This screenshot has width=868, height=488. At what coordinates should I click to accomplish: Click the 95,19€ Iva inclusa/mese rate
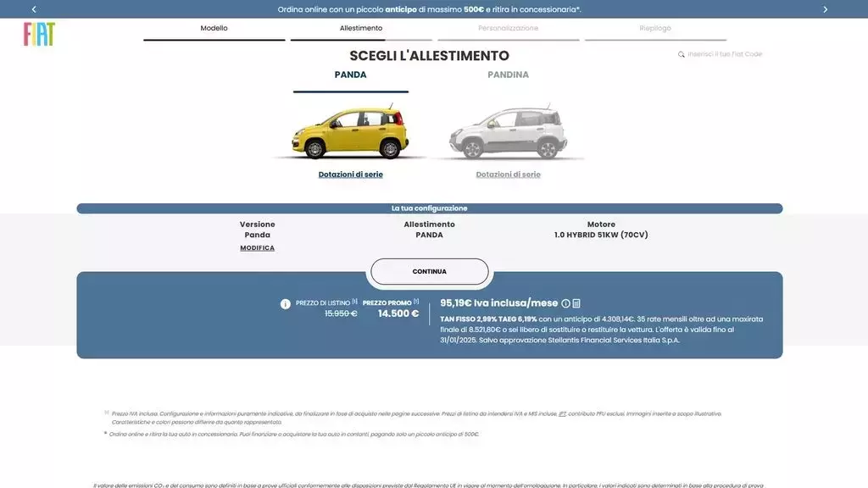[x=498, y=303]
